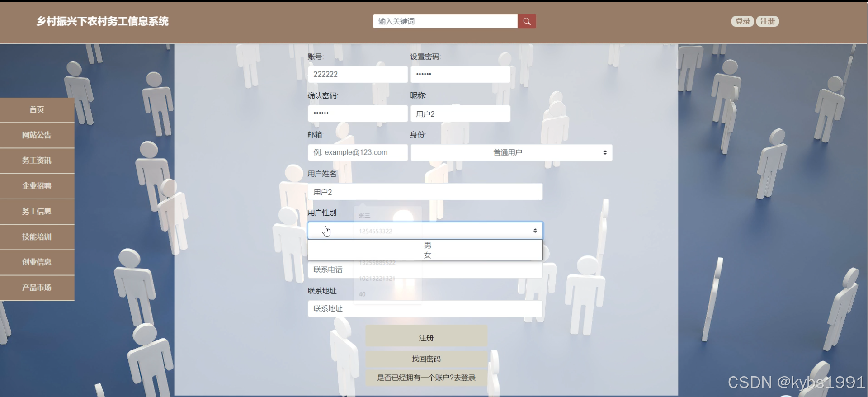Viewport: 868px width, 397px height.
Task: Choose 女 from gender options
Action: coord(425,255)
